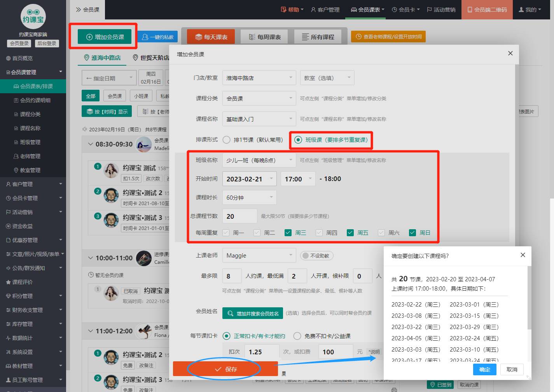554x392 pixels.
Task: Toggle the 周一 checkbox
Action: click(226, 233)
